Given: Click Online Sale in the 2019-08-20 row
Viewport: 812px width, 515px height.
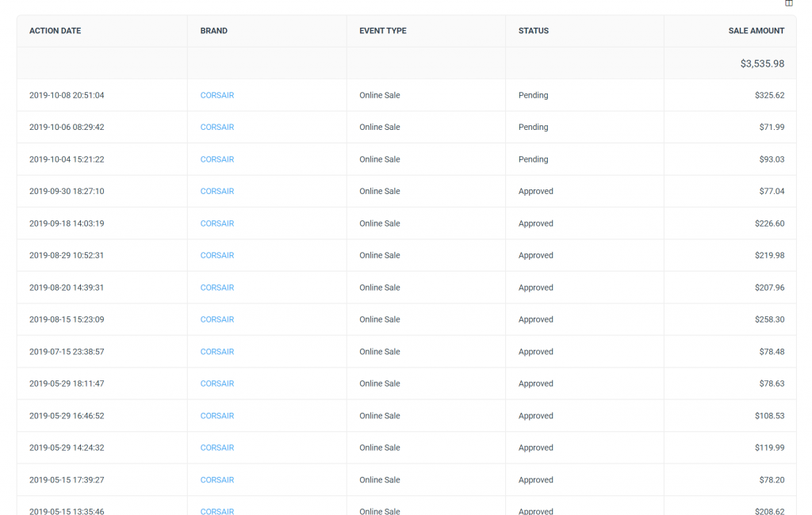Looking at the screenshot, I should (x=380, y=288).
